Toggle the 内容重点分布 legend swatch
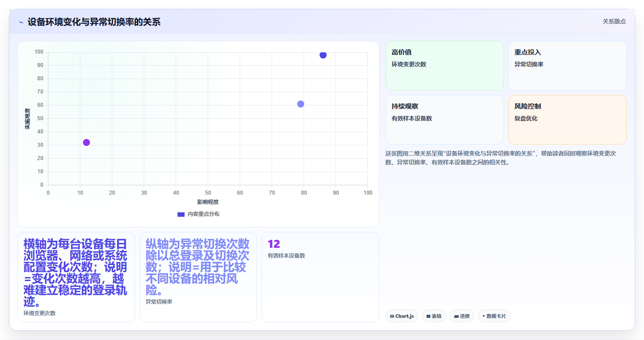Viewport: 644px width, 340px height. (x=181, y=214)
